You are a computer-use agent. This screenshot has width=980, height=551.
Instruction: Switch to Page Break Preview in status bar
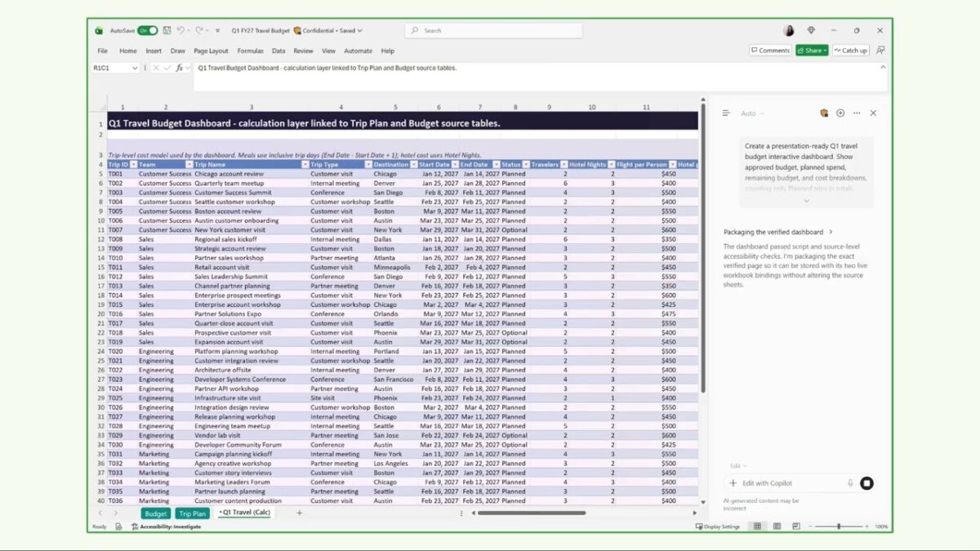coord(794,527)
